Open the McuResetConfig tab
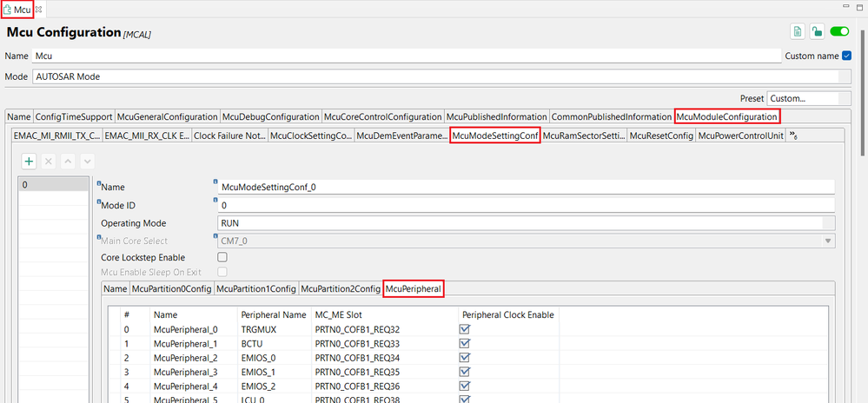This screenshot has width=868, height=403. 661,135
